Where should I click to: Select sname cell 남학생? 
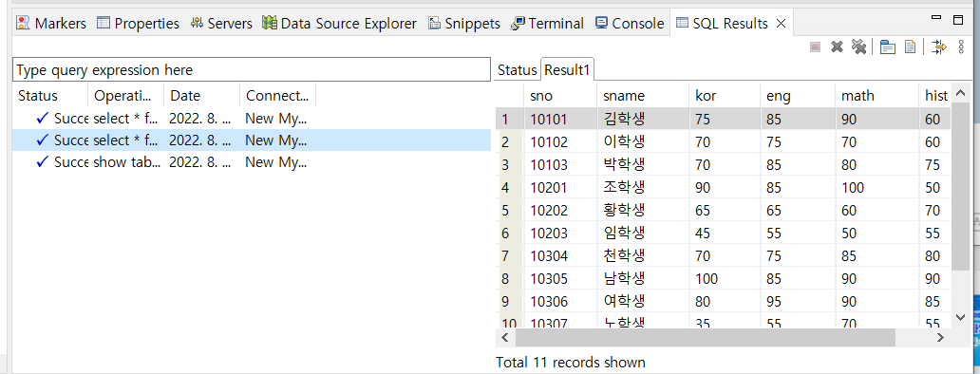point(643,278)
